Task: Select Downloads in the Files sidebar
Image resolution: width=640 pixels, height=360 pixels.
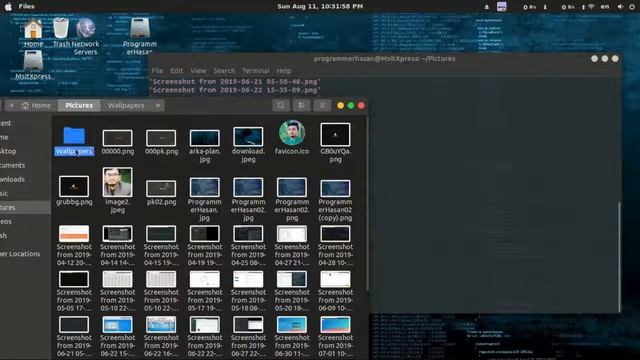Action: coord(13,179)
